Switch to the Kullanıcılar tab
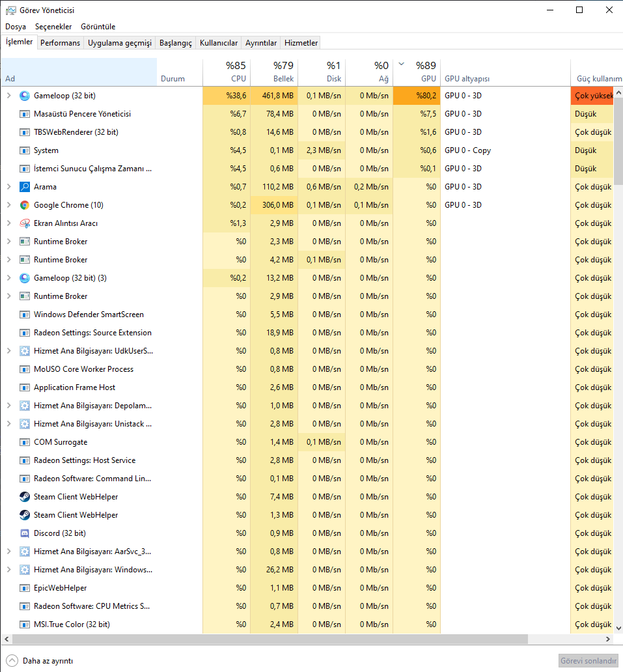This screenshot has height=672, width=623. coord(219,43)
